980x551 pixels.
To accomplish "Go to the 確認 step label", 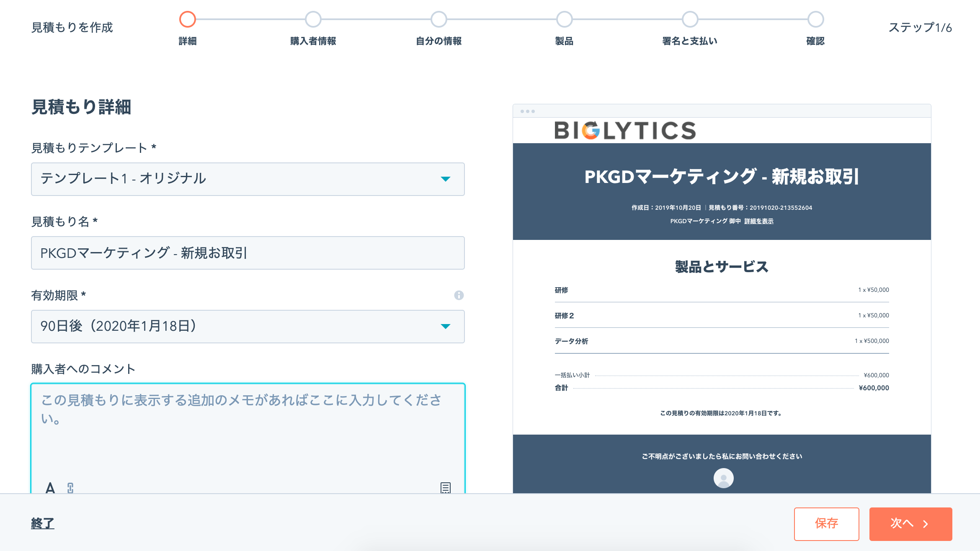I will [x=816, y=41].
